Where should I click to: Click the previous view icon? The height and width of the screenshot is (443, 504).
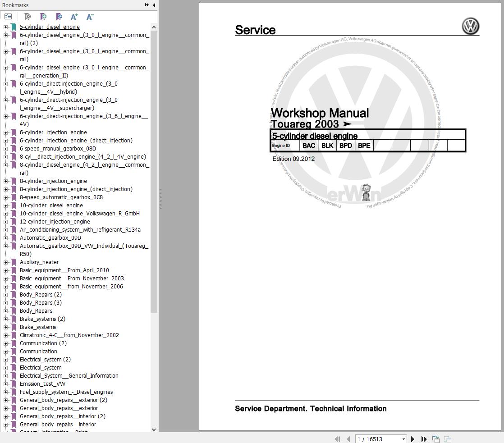coord(436,439)
